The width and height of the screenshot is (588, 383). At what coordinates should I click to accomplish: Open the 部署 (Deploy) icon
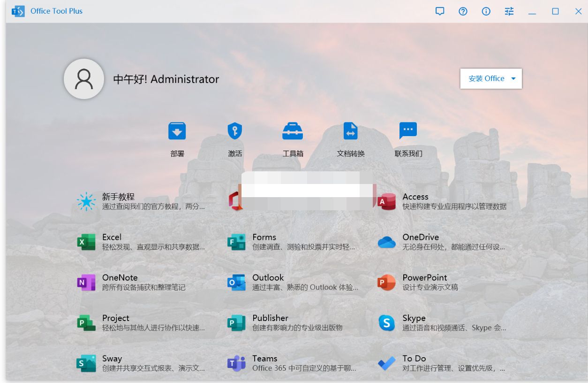pos(177,136)
